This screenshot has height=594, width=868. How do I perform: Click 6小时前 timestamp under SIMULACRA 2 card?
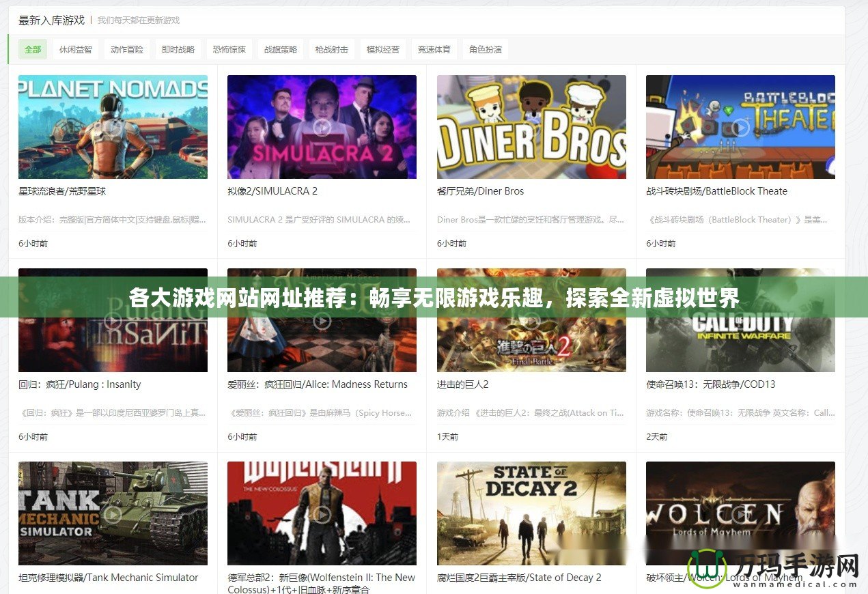click(242, 244)
